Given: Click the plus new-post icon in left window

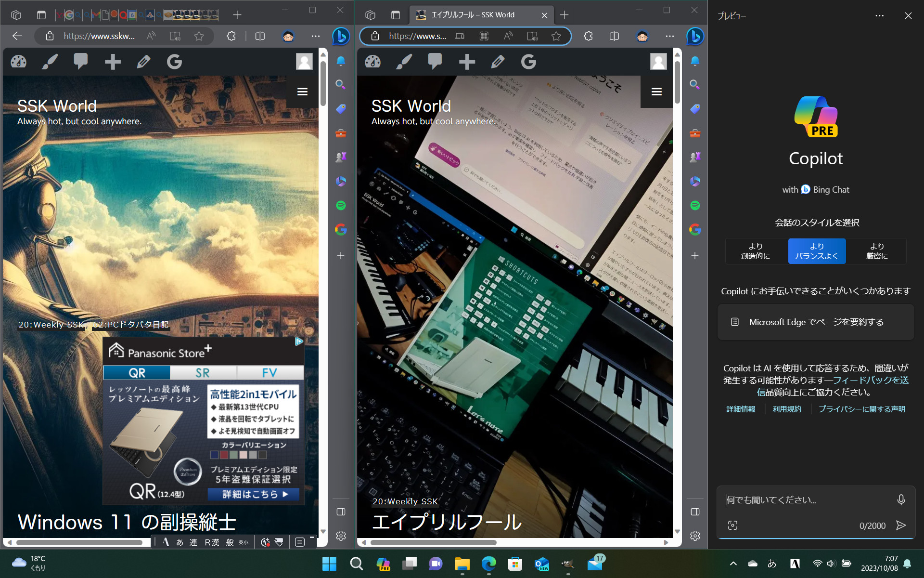Looking at the screenshot, I should point(113,62).
